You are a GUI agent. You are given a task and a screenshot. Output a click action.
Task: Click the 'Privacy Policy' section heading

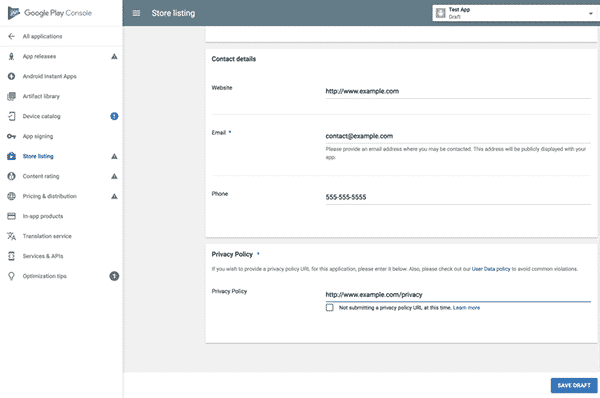232,254
